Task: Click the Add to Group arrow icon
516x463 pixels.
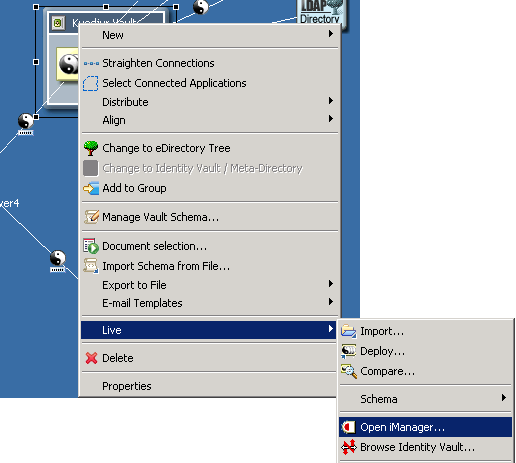Action: pos(91,188)
